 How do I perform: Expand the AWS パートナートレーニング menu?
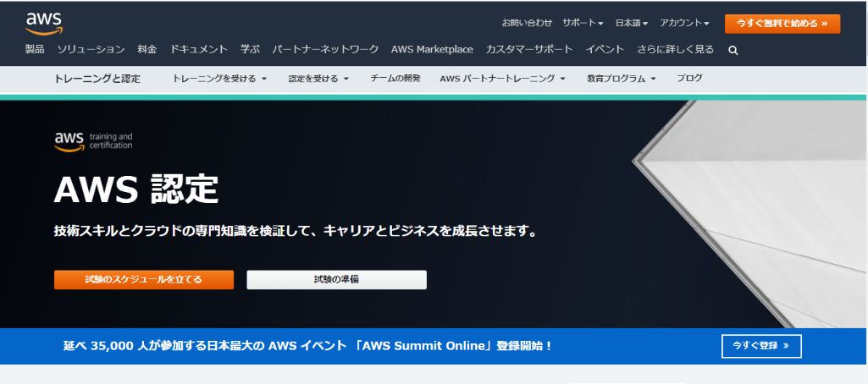[503, 79]
